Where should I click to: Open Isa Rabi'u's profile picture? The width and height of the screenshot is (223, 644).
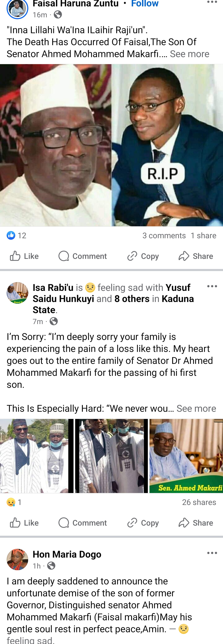pyautogui.click(x=17, y=293)
